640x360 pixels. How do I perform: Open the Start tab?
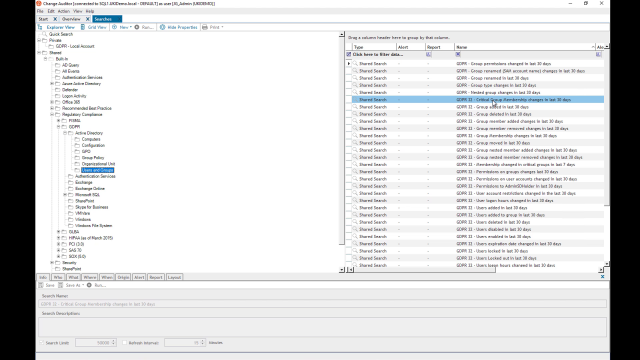tap(43, 19)
